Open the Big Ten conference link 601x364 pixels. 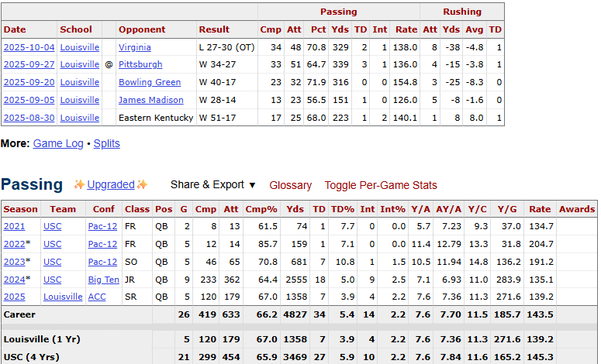(103, 280)
